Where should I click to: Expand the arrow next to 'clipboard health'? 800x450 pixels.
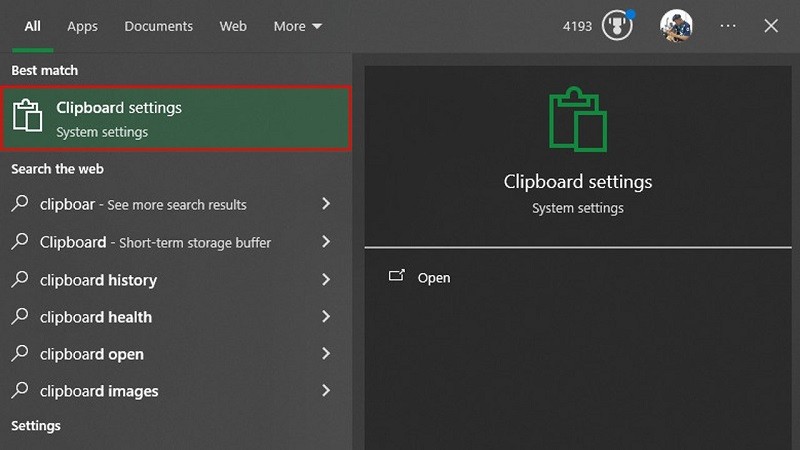coord(326,317)
